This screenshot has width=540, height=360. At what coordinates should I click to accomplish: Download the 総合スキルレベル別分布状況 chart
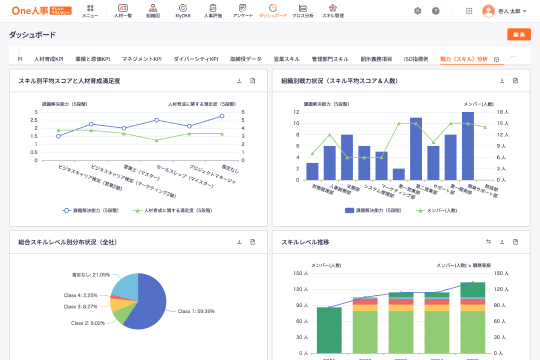239,242
